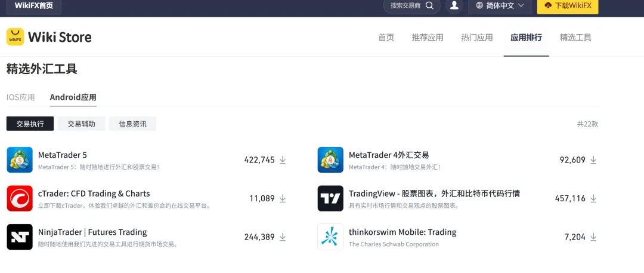The height and width of the screenshot is (273, 644).
Task: Open the cTrader app icon
Action: click(x=20, y=198)
